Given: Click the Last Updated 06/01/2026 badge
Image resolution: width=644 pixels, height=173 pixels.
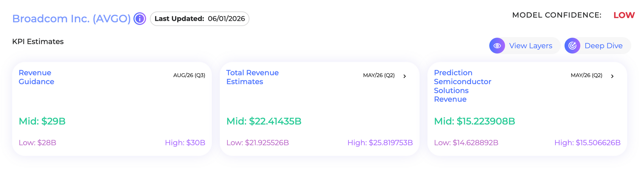Looking at the screenshot, I should pos(200,19).
